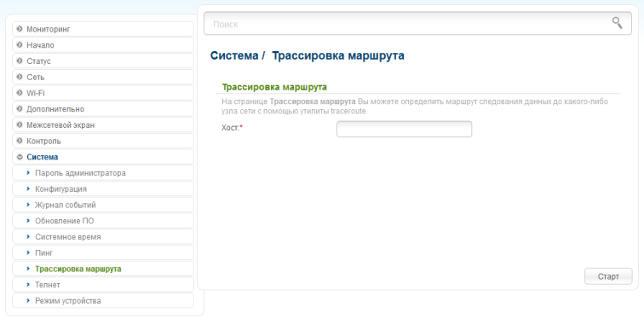Open the Телнет page
This screenshot has height=324, width=644.
coord(103,285)
